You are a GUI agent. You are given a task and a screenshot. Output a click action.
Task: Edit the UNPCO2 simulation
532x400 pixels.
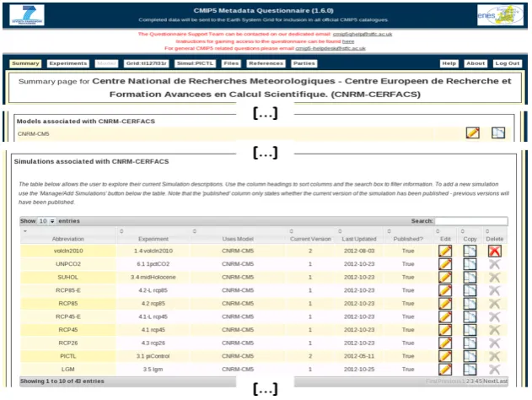445,264
